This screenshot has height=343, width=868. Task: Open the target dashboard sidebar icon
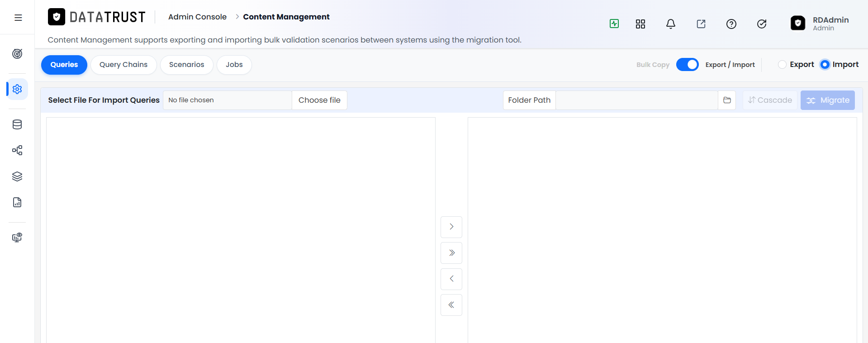[17, 54]
